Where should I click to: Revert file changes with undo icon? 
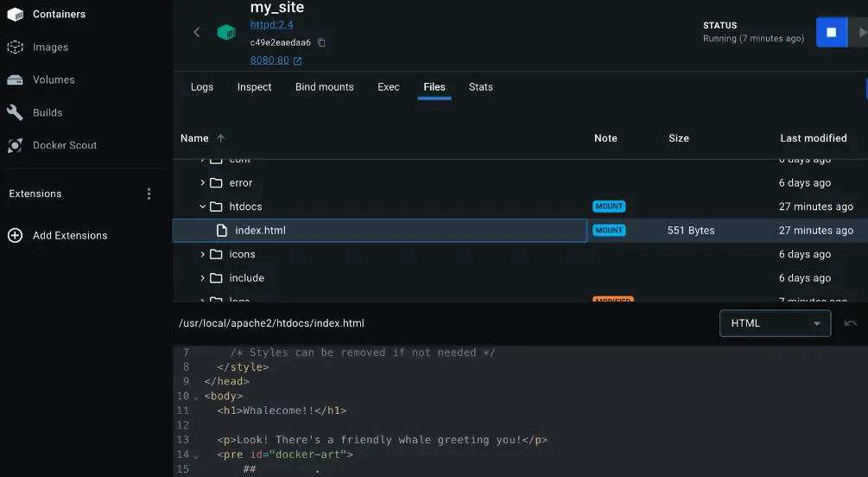(851, 323)
